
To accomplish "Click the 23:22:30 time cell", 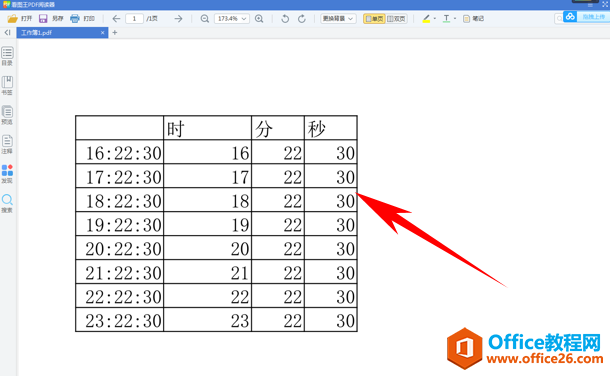I will coord(120,320).
